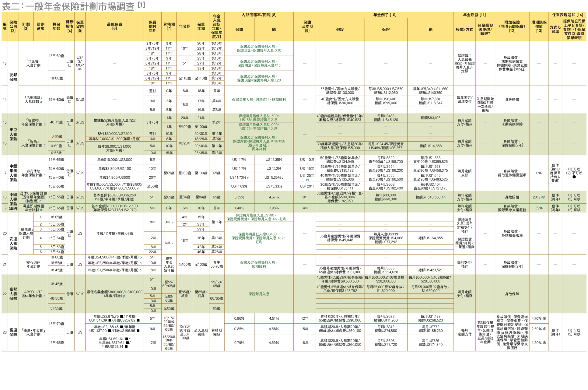The height and width of the screenshot is (390, 588).
Task: Select the 「盛享‧年金寶」入息計劃 plan cell
Action: pos(33,332)
